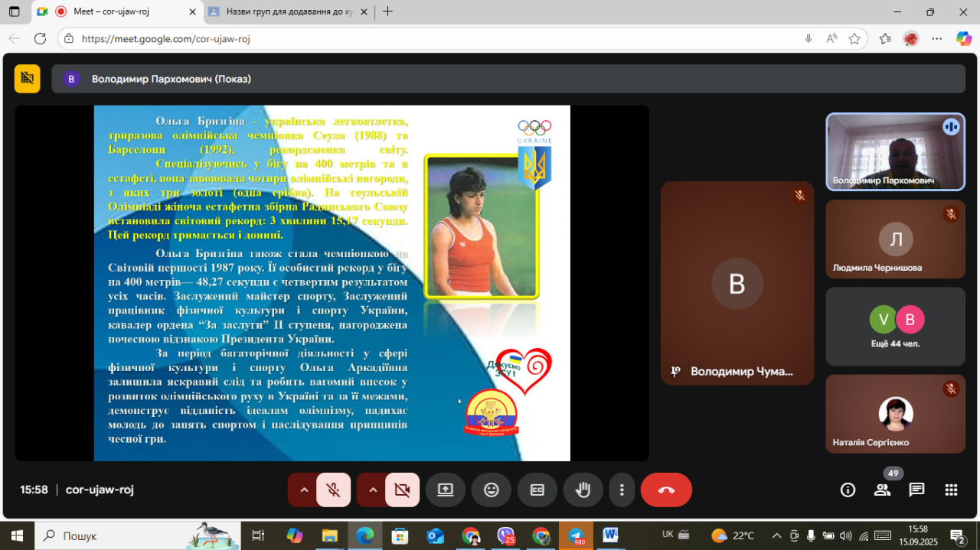The height and width of the screenshot is (550, 980).
Task: Turn on closed captions
Action: [x=537, y=490]
